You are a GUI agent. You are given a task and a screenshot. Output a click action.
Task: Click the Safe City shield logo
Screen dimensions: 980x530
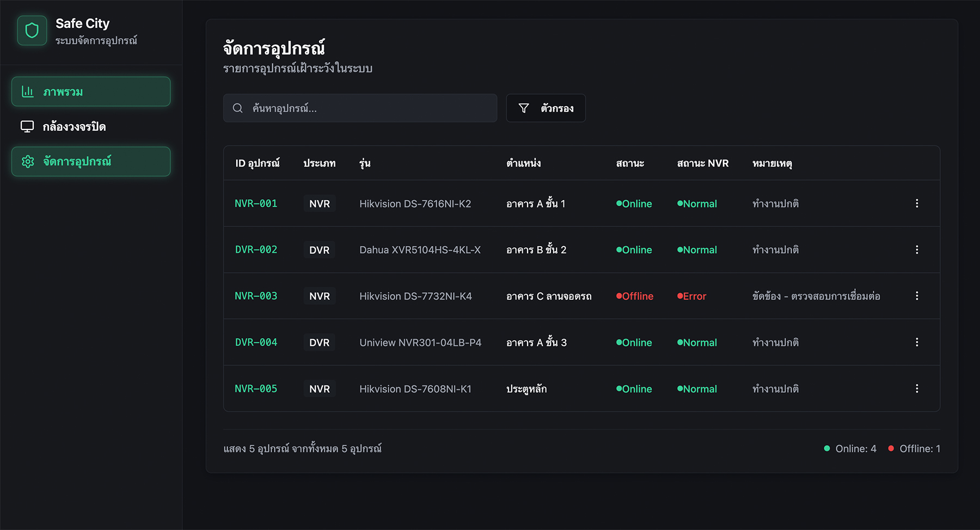click(32, 30)
